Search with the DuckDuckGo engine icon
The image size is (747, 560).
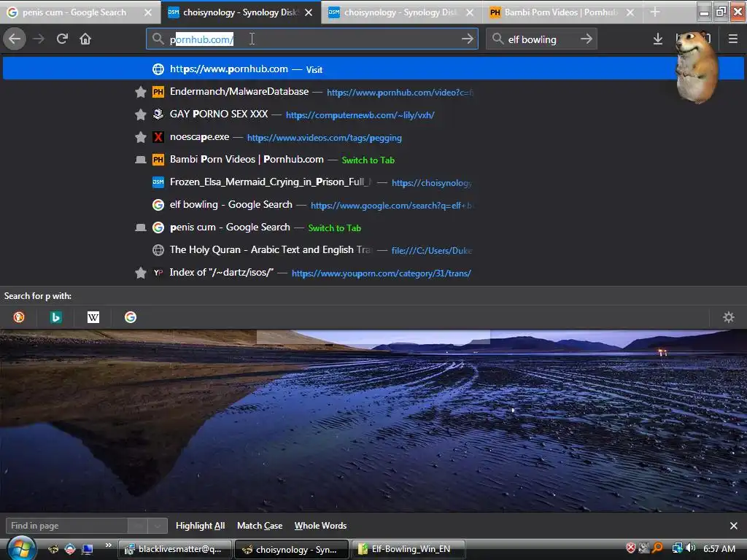pos(19,317)
